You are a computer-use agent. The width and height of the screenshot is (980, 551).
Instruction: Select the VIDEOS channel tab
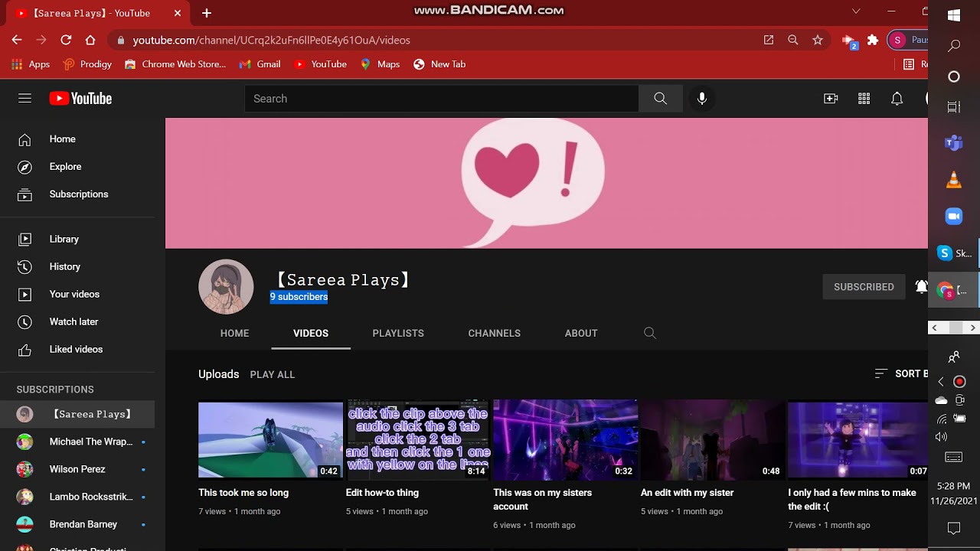[x=311, y=333]
